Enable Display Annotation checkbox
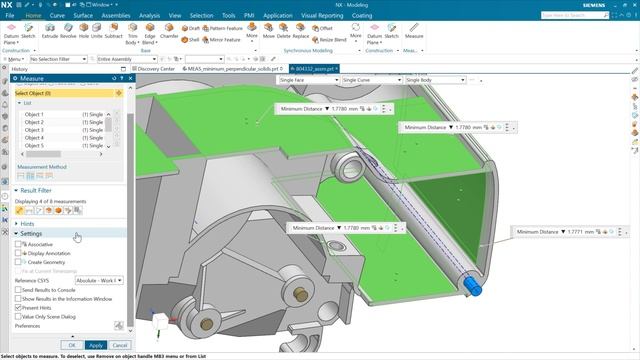 click(18, 253)
